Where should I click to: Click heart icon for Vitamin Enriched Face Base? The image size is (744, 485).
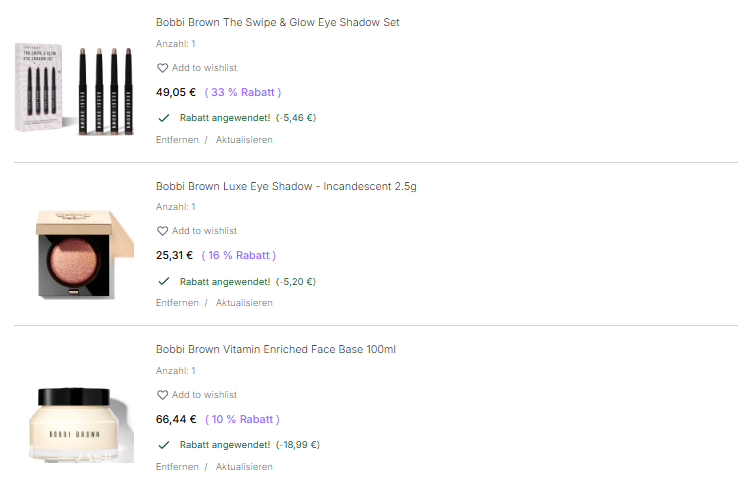(x=163, y=395)
